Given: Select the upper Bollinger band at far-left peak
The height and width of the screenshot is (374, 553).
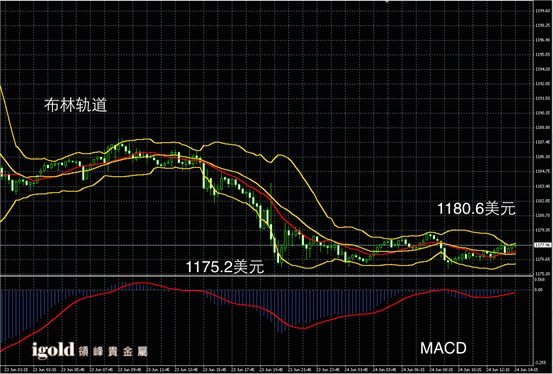Looking at the screenshot, I should pyautogui.click(x=1, y=89).
